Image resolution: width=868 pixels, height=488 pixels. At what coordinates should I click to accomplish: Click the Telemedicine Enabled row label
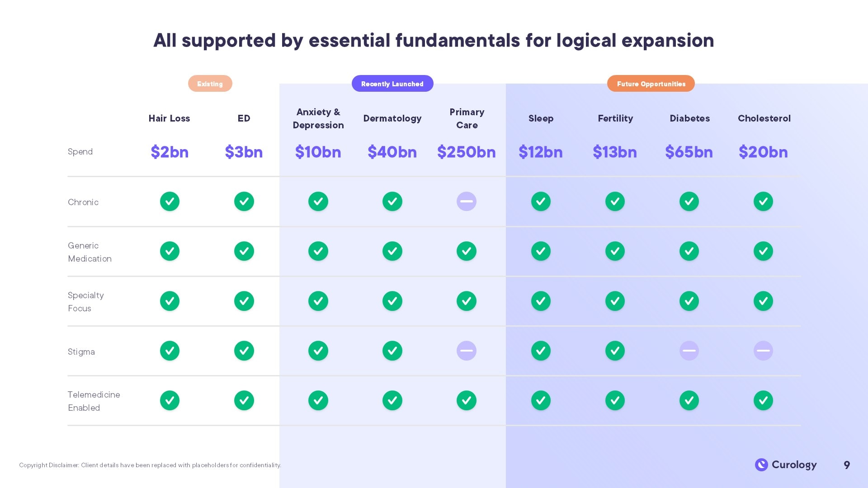(94, 401)
